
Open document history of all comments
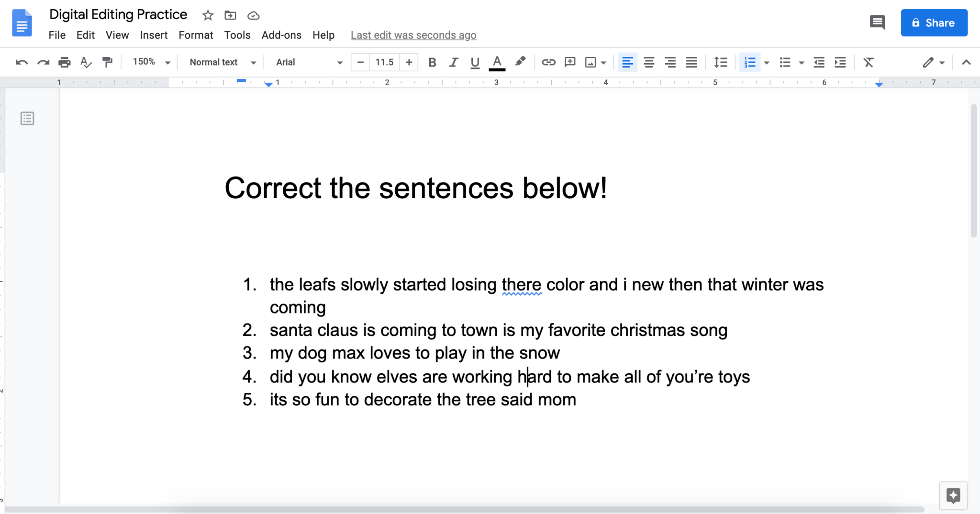pyautogui.click(x=878, y=22)
